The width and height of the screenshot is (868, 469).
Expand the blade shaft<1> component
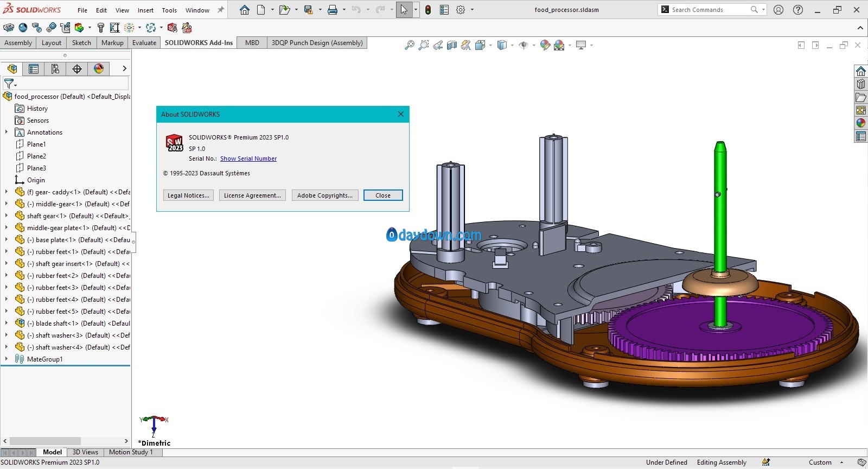pos(7,323)
